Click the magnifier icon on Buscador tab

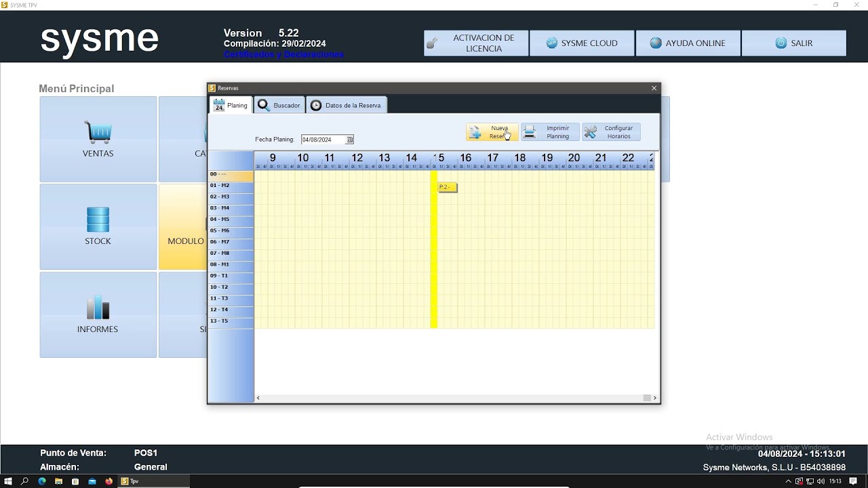point(263,105)
